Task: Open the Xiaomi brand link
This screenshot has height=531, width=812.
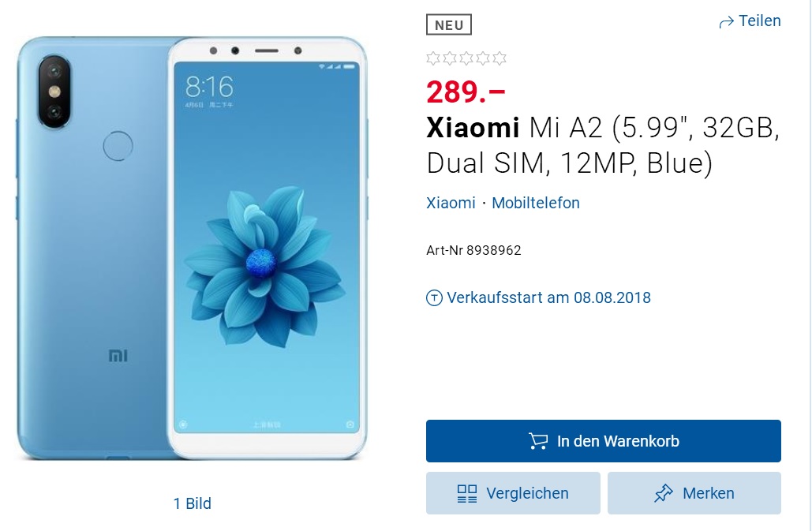Action: (x=451, y=203)
